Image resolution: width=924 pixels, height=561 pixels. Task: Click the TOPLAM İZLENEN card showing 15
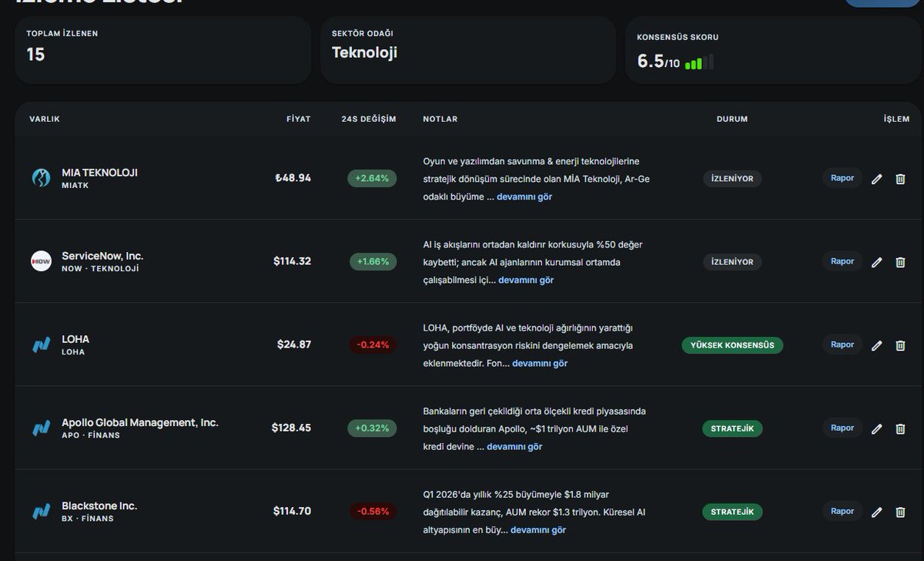[162, 49]
